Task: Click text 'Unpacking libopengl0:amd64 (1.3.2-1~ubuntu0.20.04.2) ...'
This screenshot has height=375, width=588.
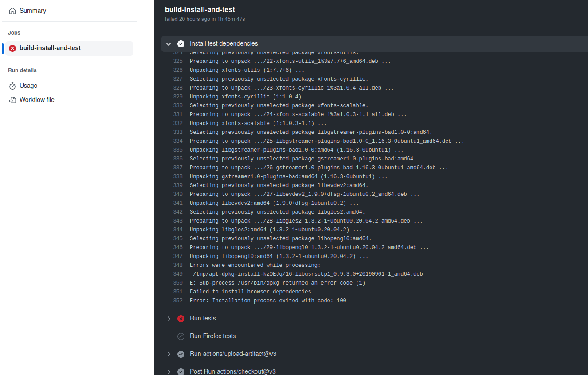Action: (279, 256)
